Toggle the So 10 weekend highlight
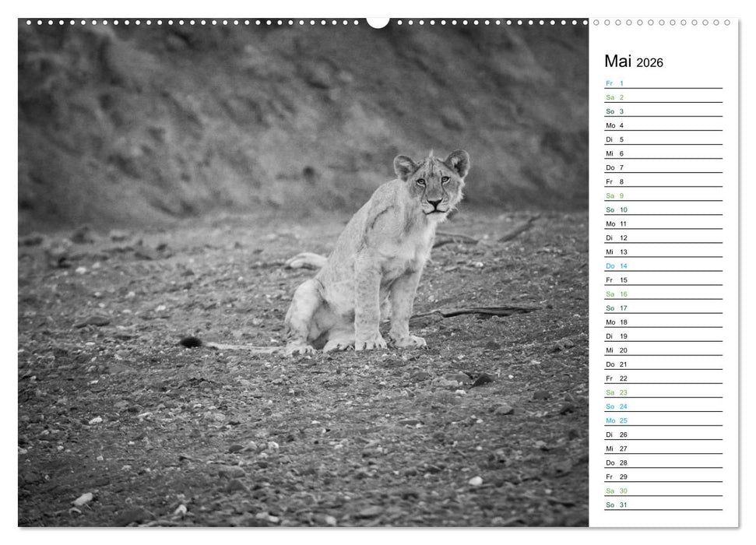The width and height of the screenshot is (756, 545). 615,211
